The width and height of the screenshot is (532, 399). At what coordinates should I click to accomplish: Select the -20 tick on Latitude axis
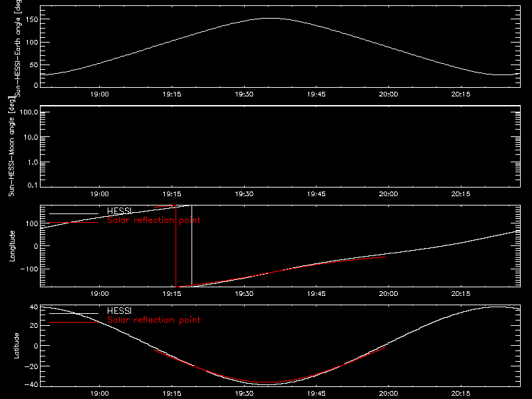click(31, 366)
